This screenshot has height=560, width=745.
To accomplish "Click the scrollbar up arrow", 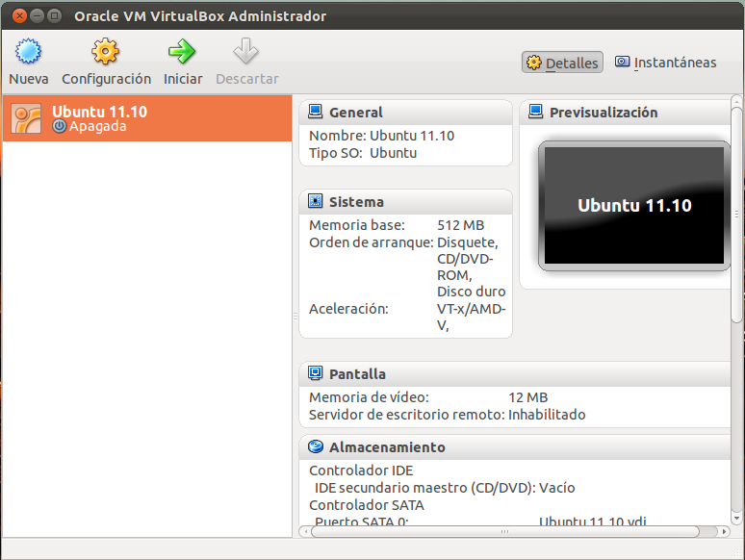I will 736,101.
